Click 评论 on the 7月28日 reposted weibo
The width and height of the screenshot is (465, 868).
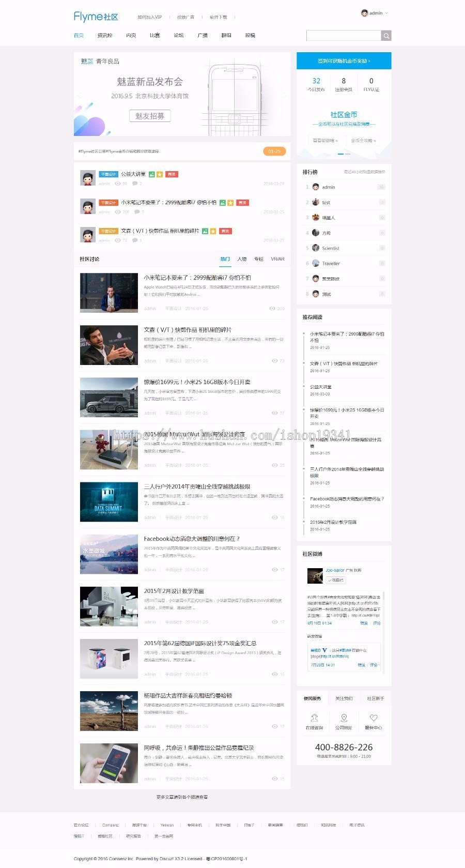click(374, 665)
